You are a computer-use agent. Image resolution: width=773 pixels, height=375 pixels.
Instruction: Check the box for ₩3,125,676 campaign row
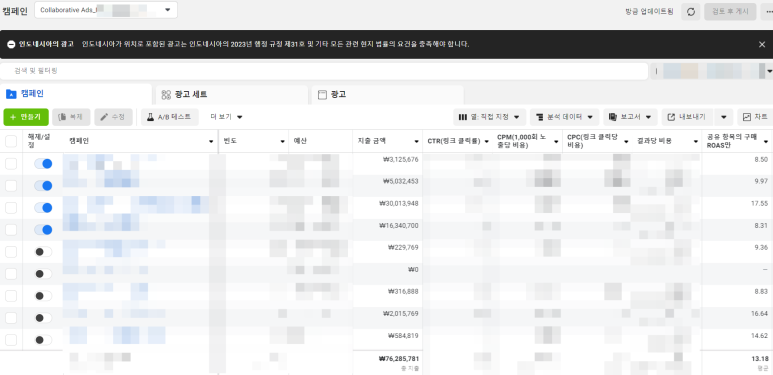(11, 164)
